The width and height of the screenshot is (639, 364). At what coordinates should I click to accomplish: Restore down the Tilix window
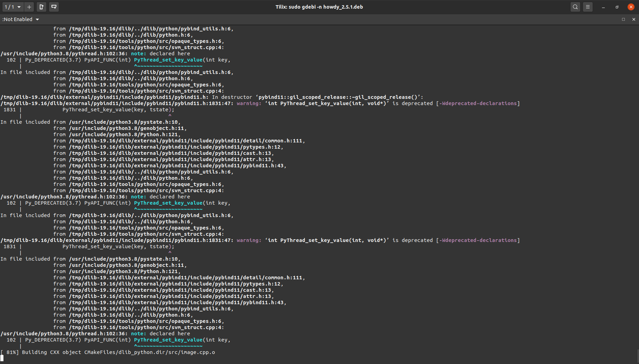[617, 7]
